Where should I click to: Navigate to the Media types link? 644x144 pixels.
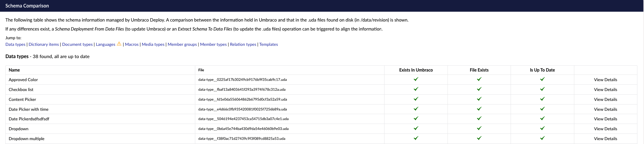pos(153,44)
